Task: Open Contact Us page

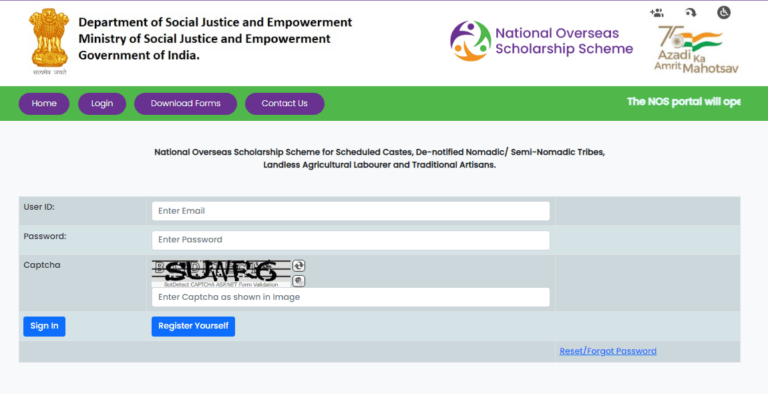Action: click(285, 103)
